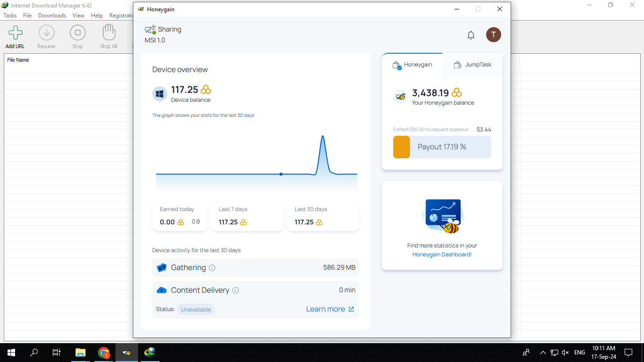Viewport: 644px width, 362px height.
Task: Open Windows taskbar search
Action: click(34, 353)
